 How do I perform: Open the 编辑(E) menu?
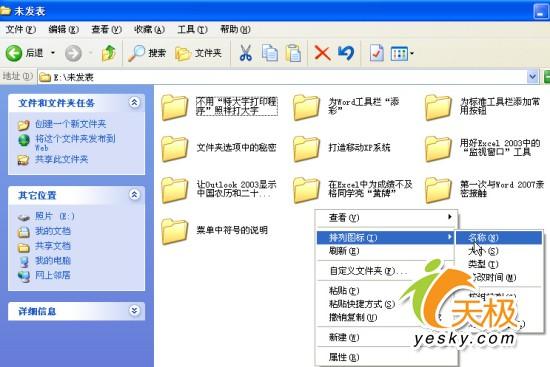(63, 29)
